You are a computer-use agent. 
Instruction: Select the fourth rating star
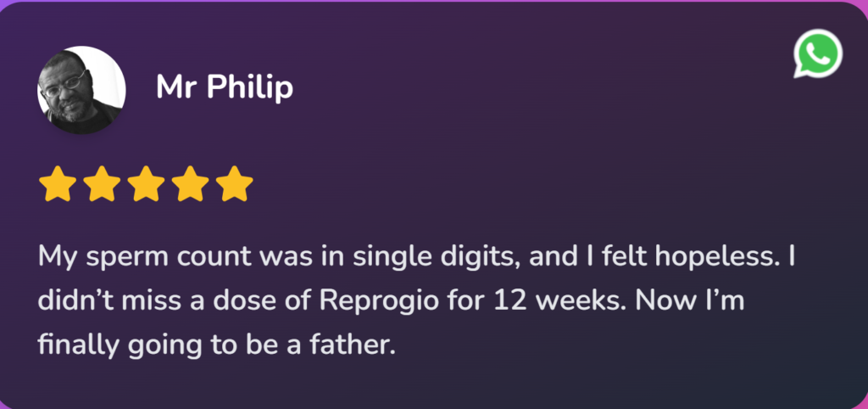coord(190,184)
